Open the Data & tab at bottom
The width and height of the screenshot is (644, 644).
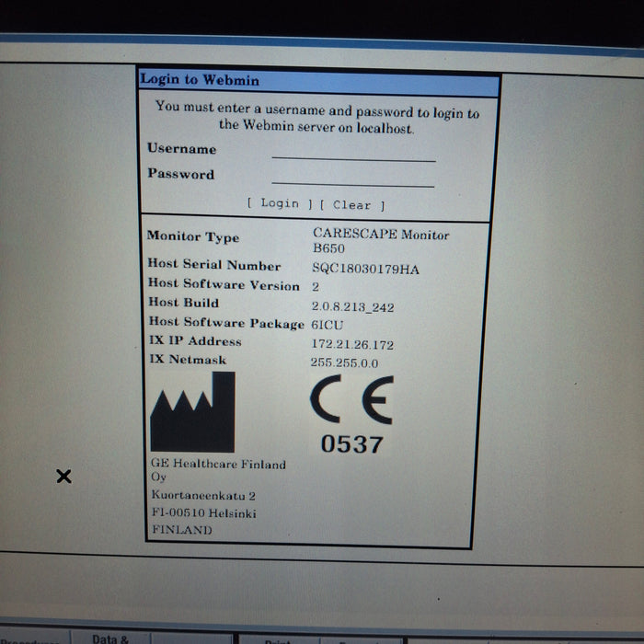click(x=110, y=638)
